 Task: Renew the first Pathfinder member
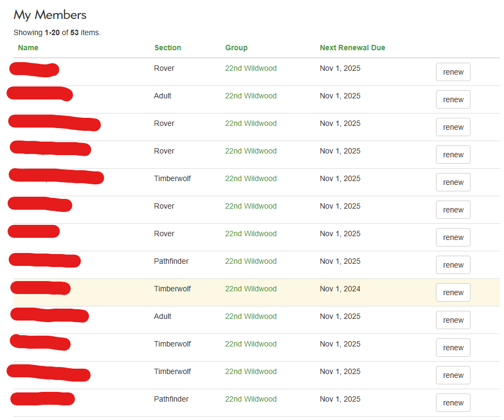point(453,265)
